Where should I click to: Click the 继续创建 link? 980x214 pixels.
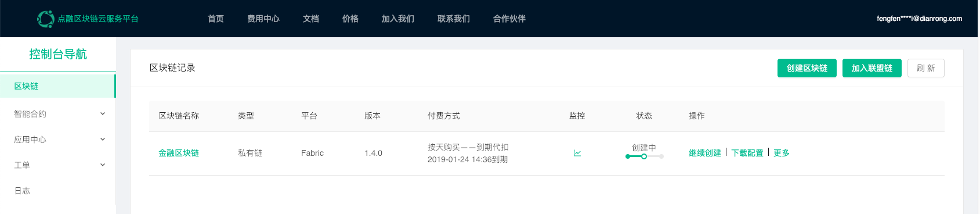[705, 153]
